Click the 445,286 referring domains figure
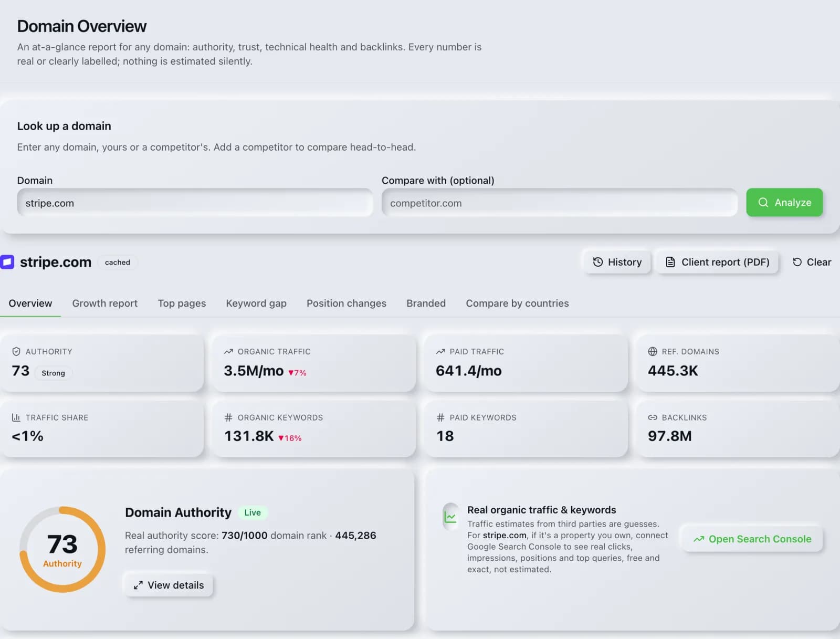This screenshot has height=639, width=840. click(356, 536)
